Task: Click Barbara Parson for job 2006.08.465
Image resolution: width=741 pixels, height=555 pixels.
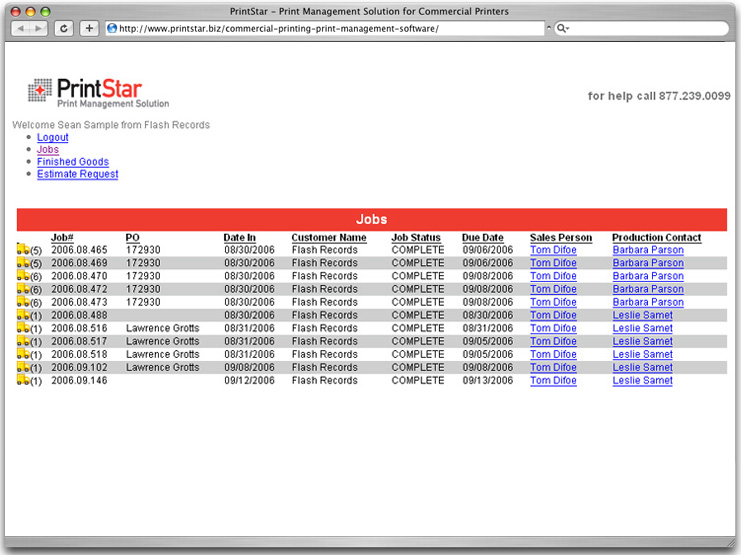Action: point(648,250)
